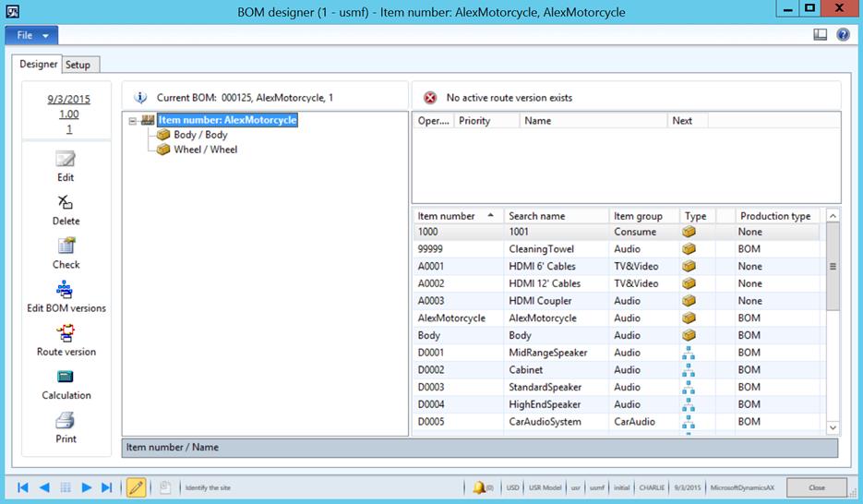Go to previous record arrow
The image size is (863, 504).
(x=44, y=487)
